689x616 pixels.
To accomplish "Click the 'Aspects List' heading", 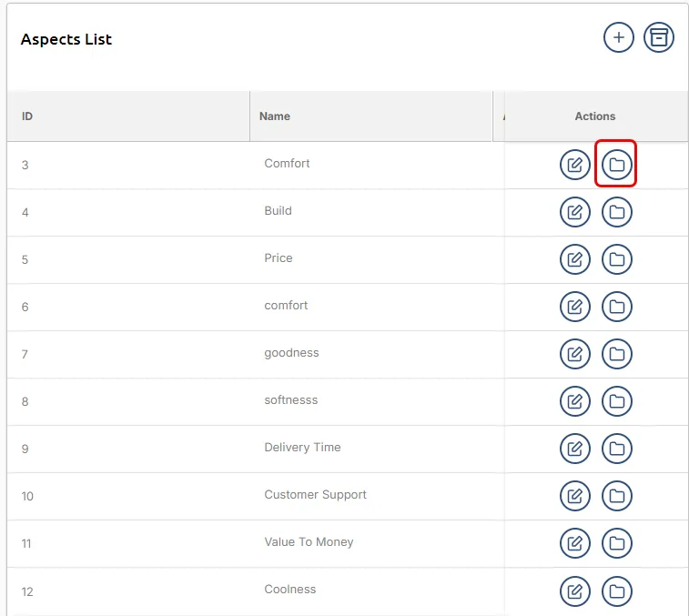I will point(66,39).
